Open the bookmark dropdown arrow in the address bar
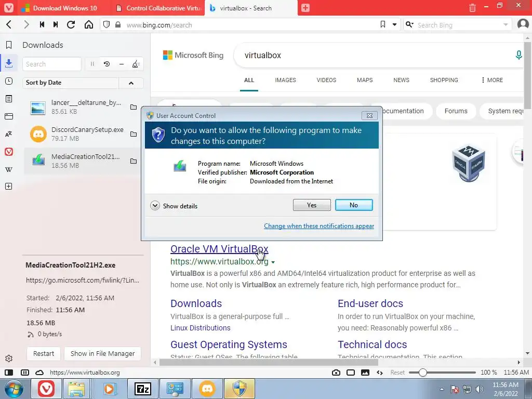 pos(394,24)
